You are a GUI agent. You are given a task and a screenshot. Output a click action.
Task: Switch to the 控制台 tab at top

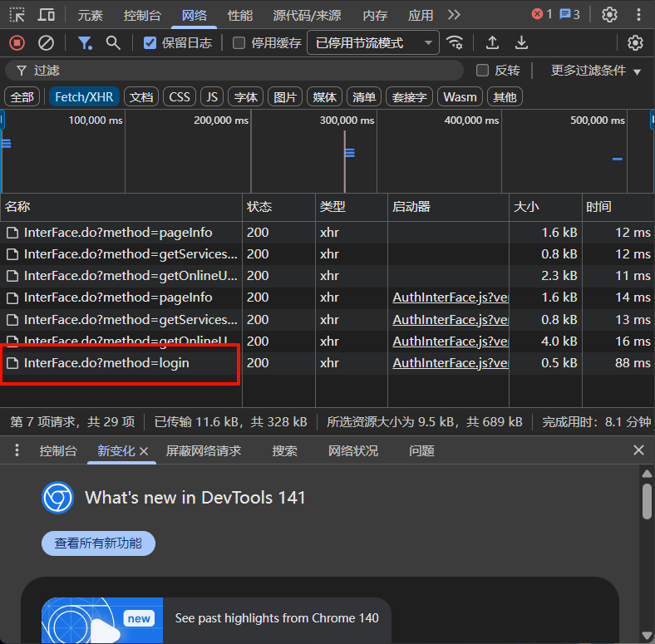(142, 15)
